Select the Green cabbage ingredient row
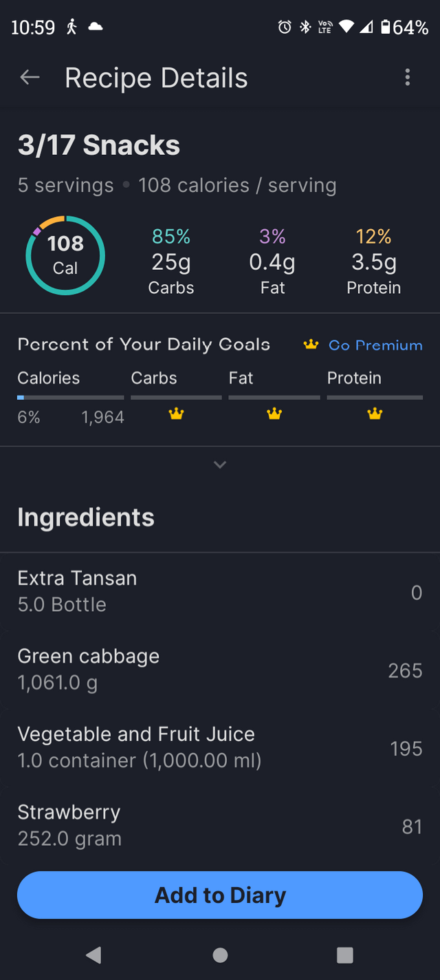Image resolution: width=440 pixels, height=980 pixels. coord(220,670)
